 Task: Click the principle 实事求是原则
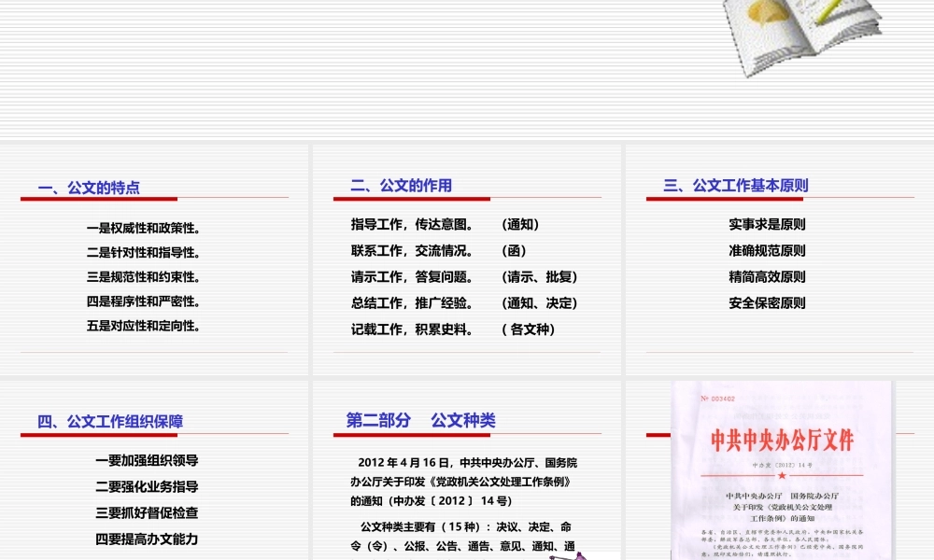pyautogui.click(x=768, y=224)
